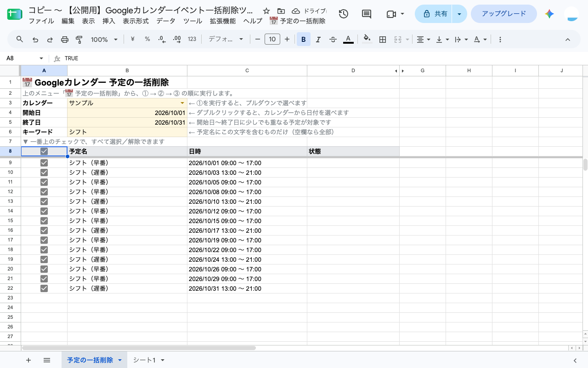This screenshot has width=588, height=368.
Task: Select the キーワード cell シフト
Action: [x=127, y=132]
